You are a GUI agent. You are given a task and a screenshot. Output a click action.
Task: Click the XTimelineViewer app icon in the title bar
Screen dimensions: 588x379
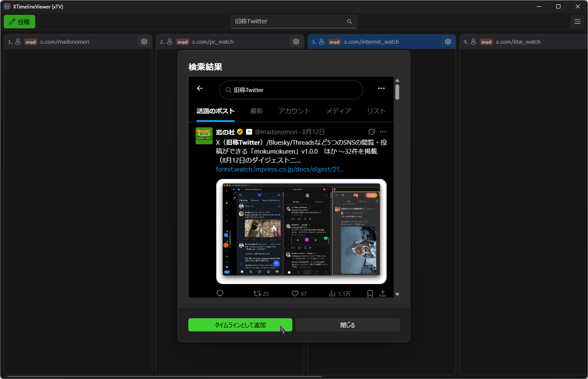point(7,6)
